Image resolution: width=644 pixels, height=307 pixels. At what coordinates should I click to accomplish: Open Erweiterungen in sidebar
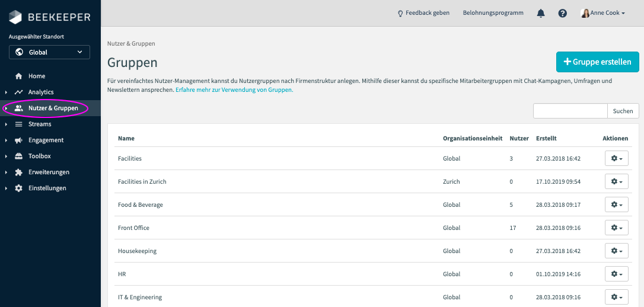(50, 172)
